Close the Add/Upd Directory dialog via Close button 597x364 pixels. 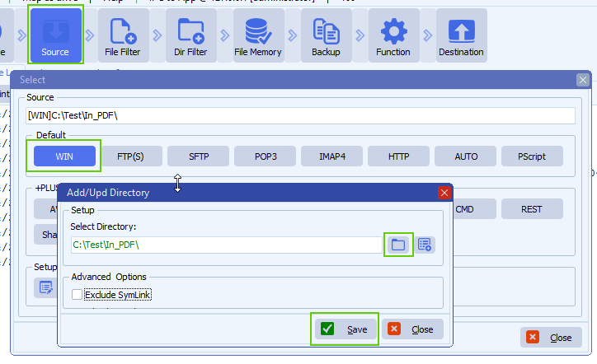coord(413,329)
